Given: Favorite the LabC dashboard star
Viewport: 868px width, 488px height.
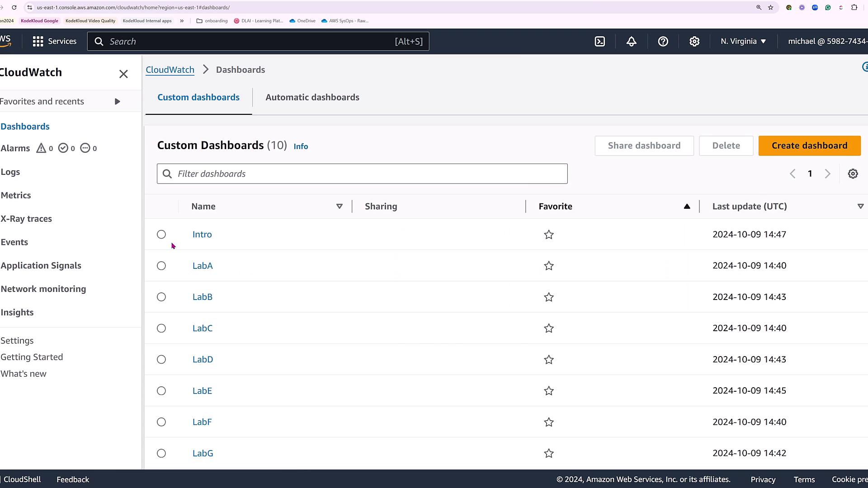Looking at the screenshot, I should coord(549,328).
